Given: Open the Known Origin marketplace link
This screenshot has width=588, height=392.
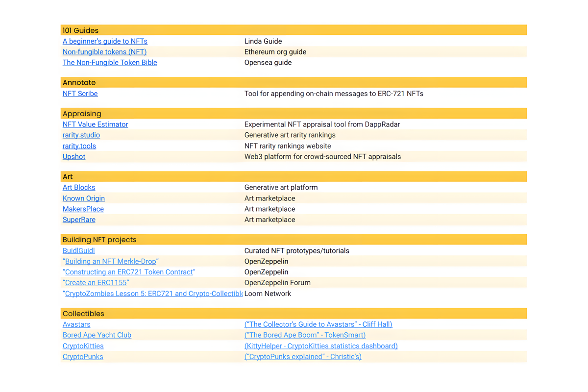Looking at the screenshot, I should (84, 198).
